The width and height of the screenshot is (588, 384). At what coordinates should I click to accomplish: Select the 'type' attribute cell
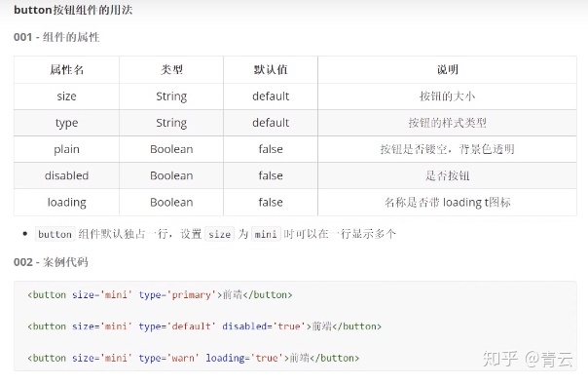click(x=67, y=123)
